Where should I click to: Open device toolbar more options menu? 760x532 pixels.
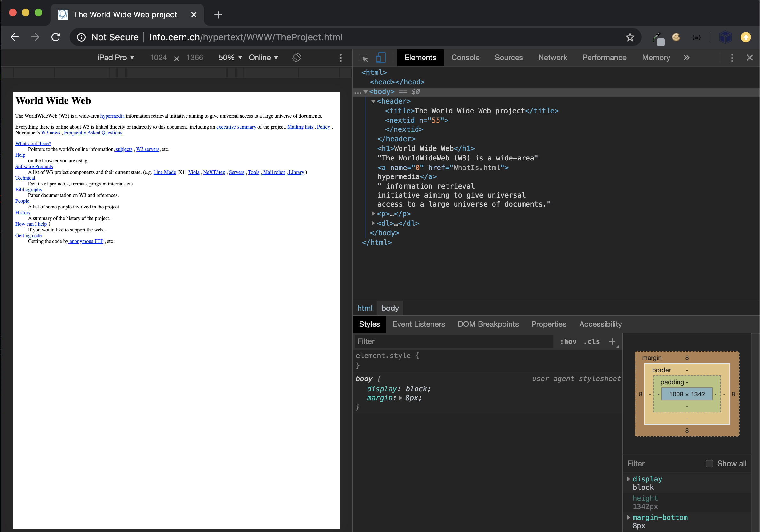tap(340, 58)
